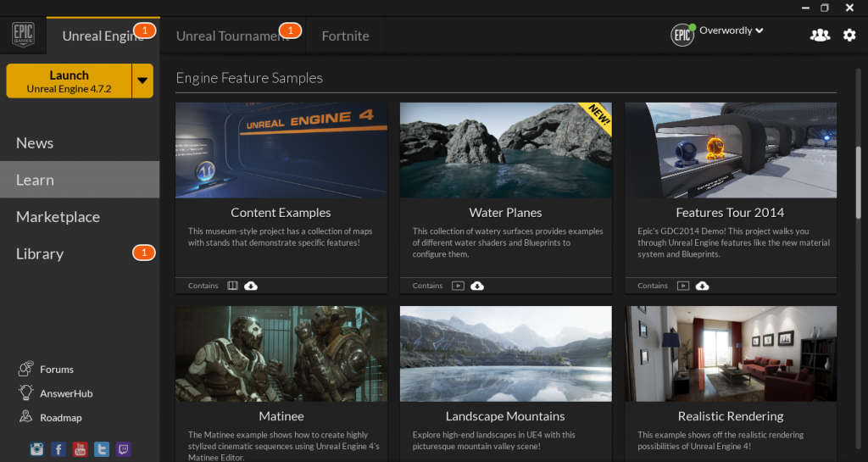Download Water Planes using cloud icon
868x462 pixels.
pyautogui.click(x=477, y=286)
